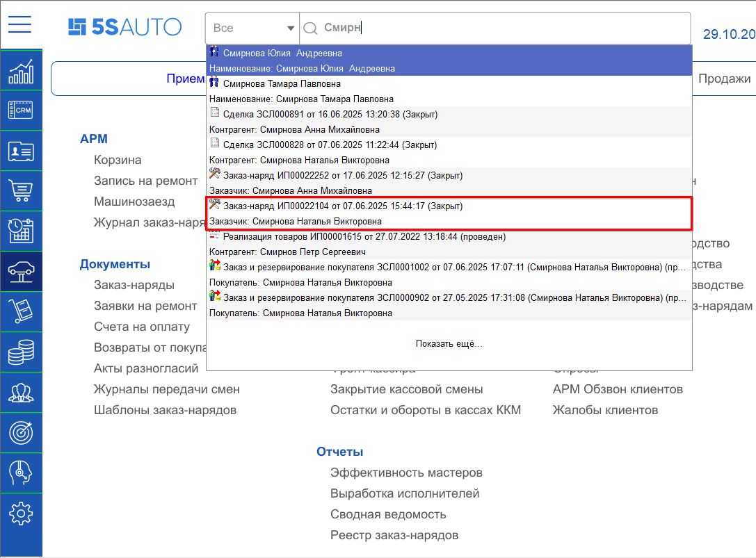
Task: Open the Приём tab
Action: 186,79
